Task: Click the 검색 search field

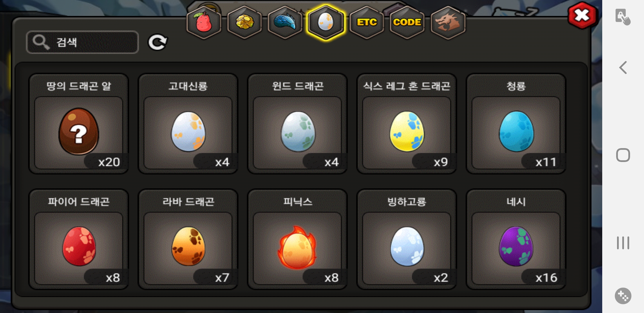Action: point(82,42)
